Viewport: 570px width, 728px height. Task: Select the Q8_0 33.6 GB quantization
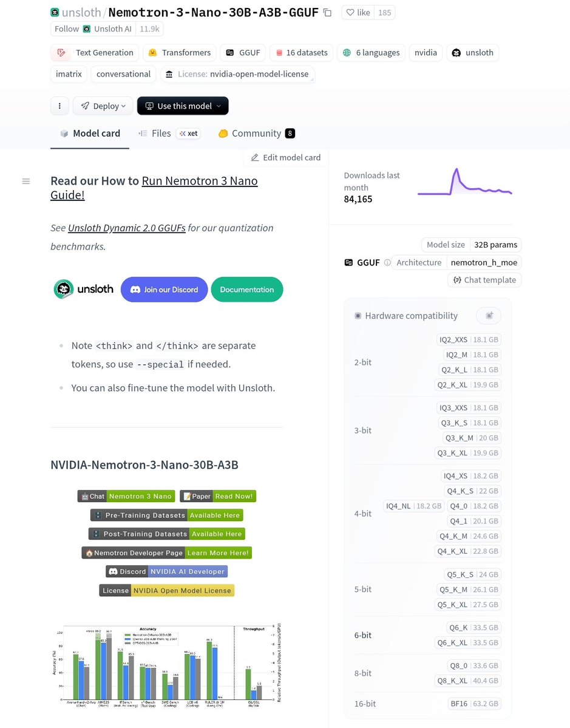point(474,666)
